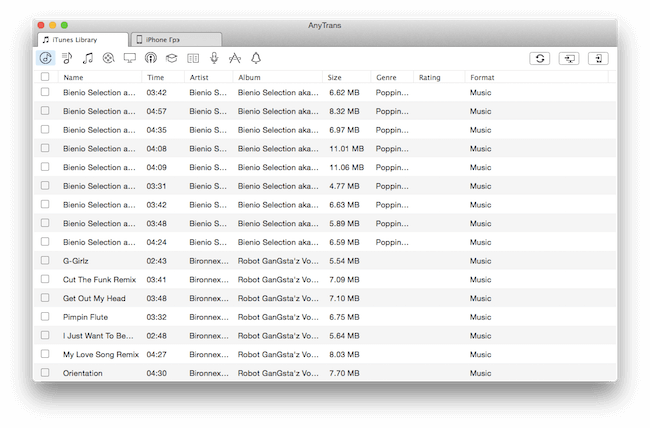This screenshot has height=428, width=650.
Task: Click the 02:48 time cell
Action: coord(156,336)
